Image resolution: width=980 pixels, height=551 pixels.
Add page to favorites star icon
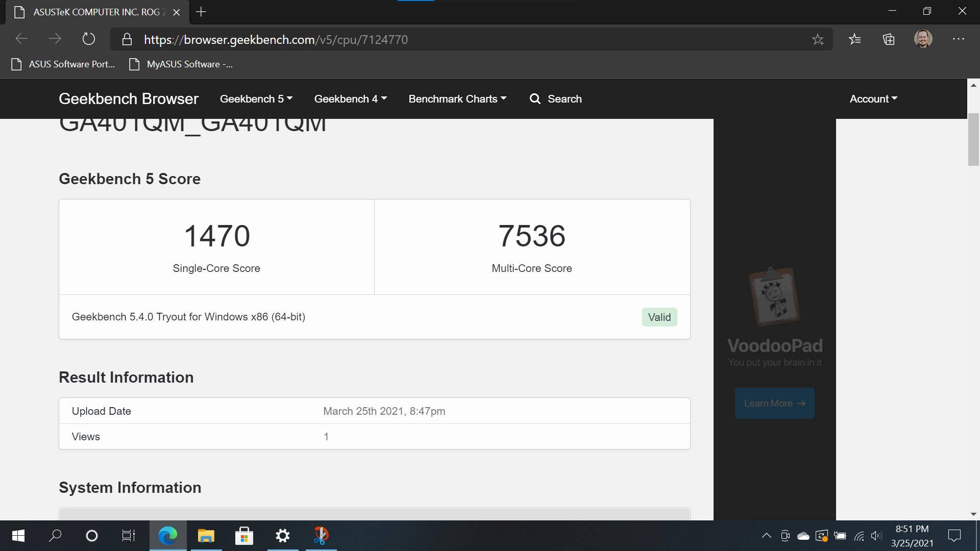[818, 39]
